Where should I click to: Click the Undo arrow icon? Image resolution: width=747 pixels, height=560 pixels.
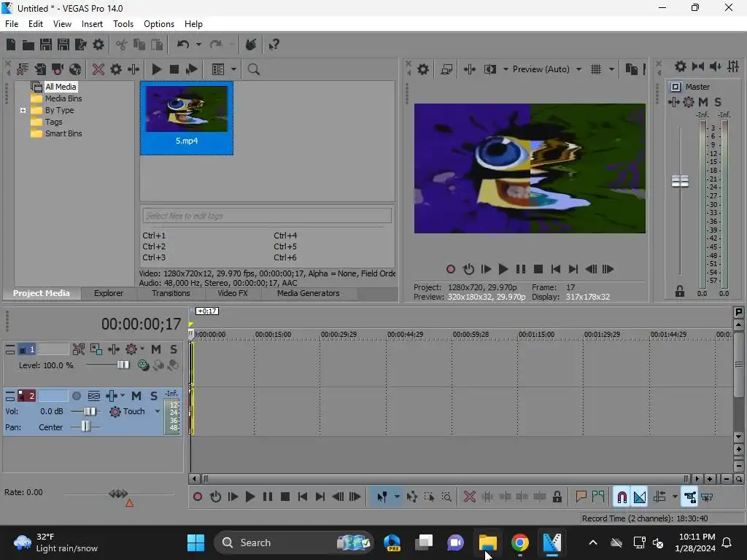pyautogui.click(x=183, y=44)
